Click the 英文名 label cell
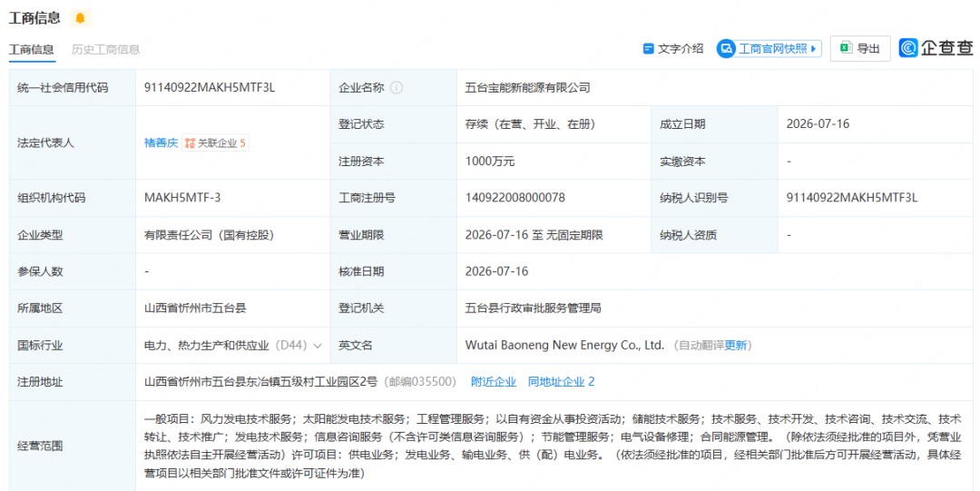The height and width of the screenshot is (491, 980). 393,345
